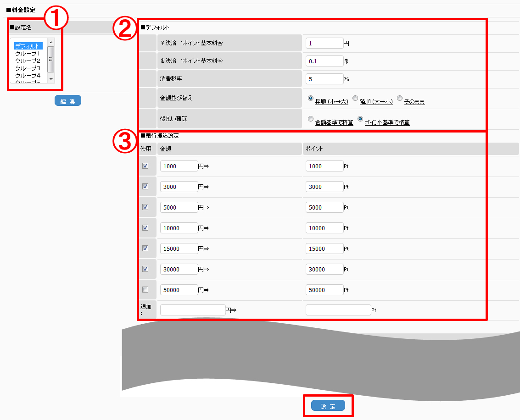The image size is (520, 420).
Task: Click the 消費税率 percentage input field
Action: [x=324, y=79]
